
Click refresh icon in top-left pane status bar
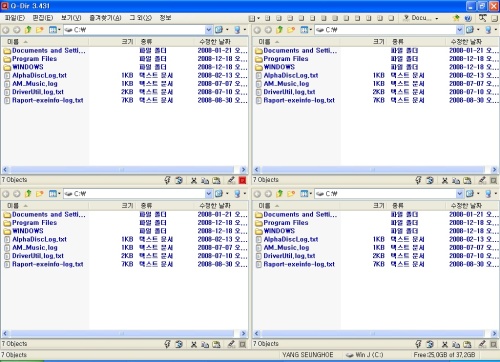coord(179,180)
